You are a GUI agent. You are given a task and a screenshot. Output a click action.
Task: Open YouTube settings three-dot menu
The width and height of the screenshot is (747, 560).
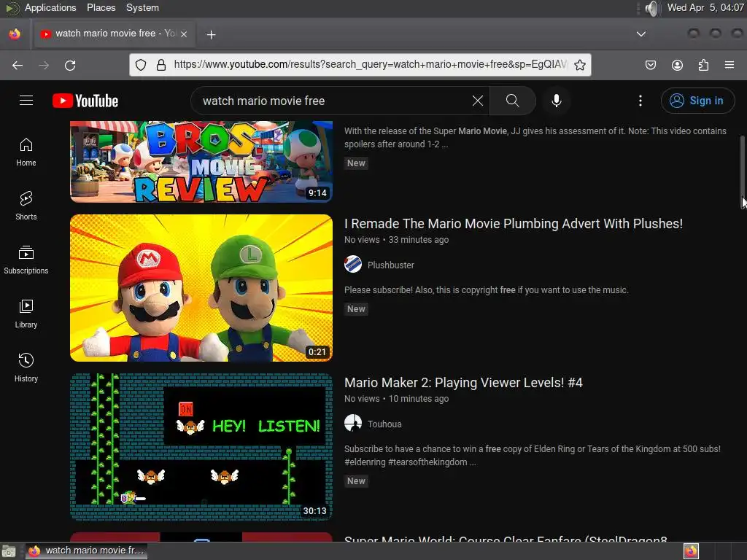click(x=640, y=101)
